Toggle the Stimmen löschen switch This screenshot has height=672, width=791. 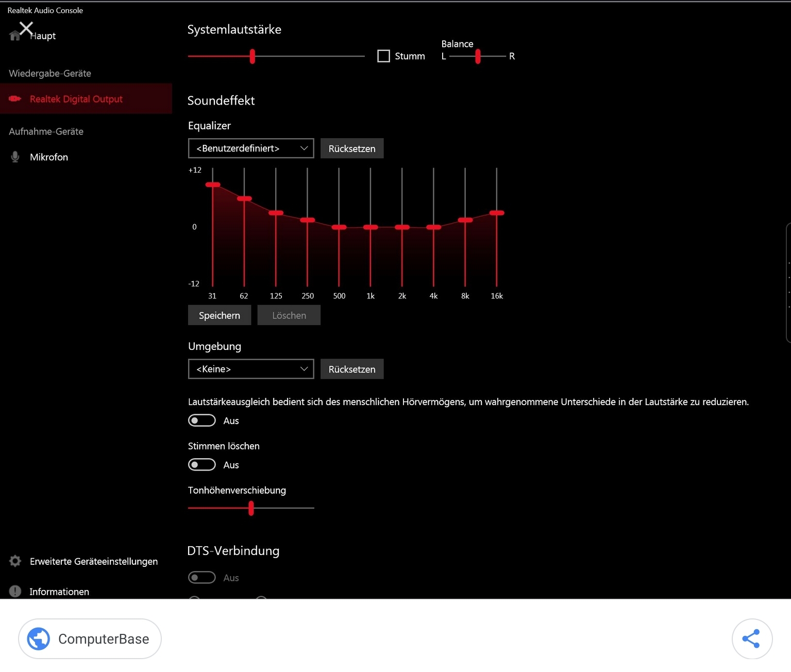pos(201,465)
